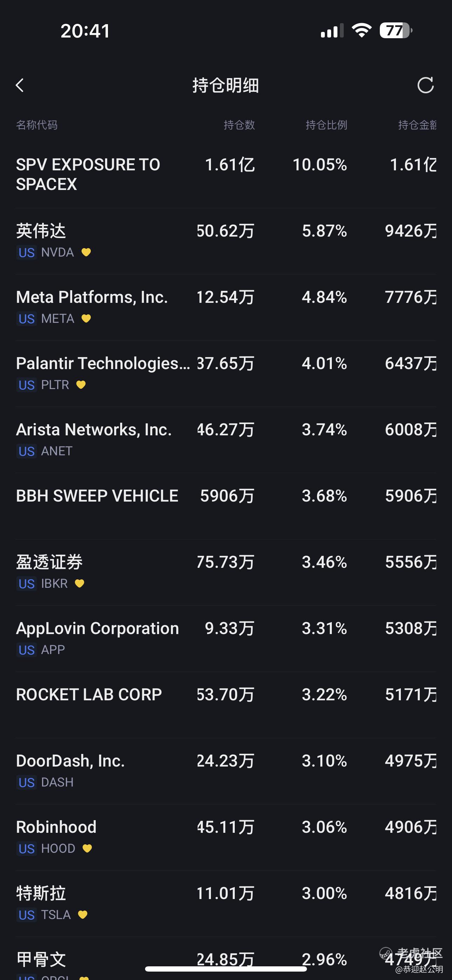
Task: Tap the yellow heart beside NVDA
Action: (86, 252)
